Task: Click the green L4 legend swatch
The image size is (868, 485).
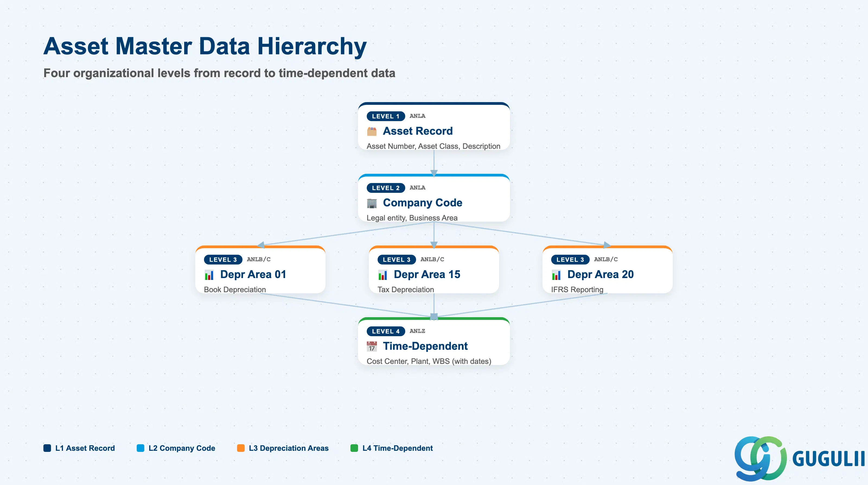Action: (x=354, y=448)
